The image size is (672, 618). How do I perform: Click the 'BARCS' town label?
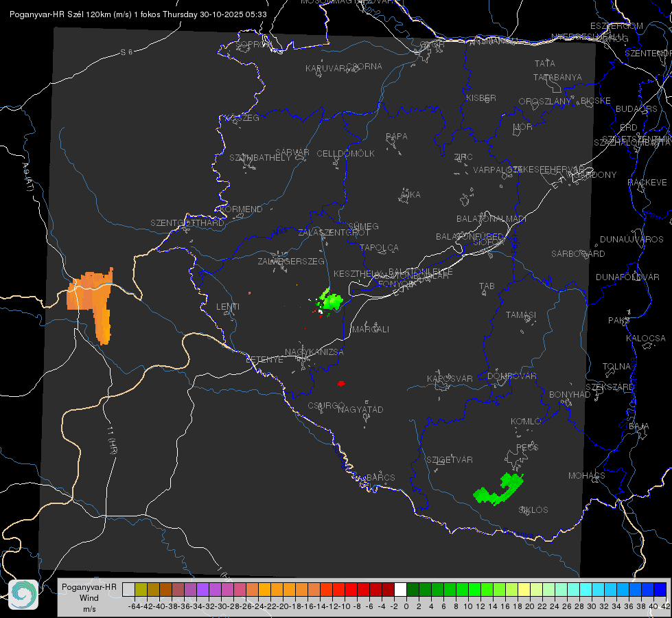click(381, 477)
